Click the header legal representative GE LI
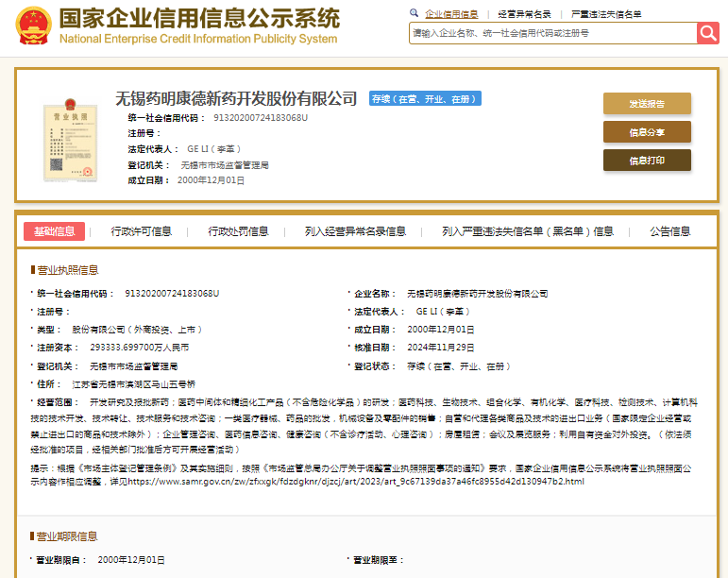The width and height of the screenshot is (728, 578). (213, 149)
